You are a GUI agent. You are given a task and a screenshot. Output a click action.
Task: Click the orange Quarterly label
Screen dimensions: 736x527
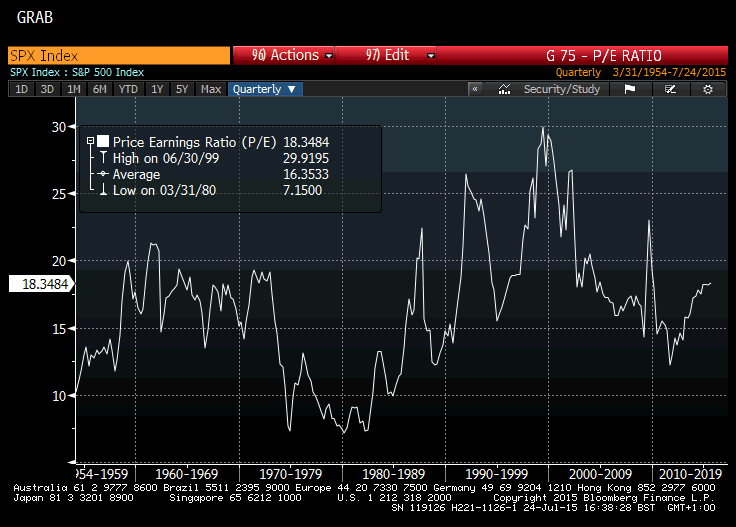578,72
